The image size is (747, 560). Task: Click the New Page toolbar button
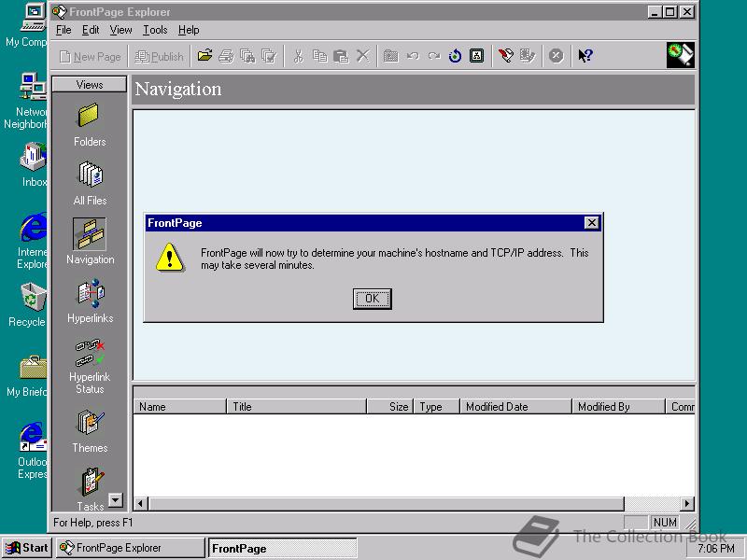90,57
